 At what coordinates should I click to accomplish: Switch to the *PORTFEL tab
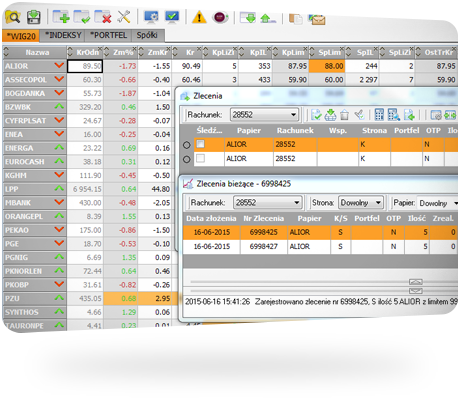[x=108, y=35]
